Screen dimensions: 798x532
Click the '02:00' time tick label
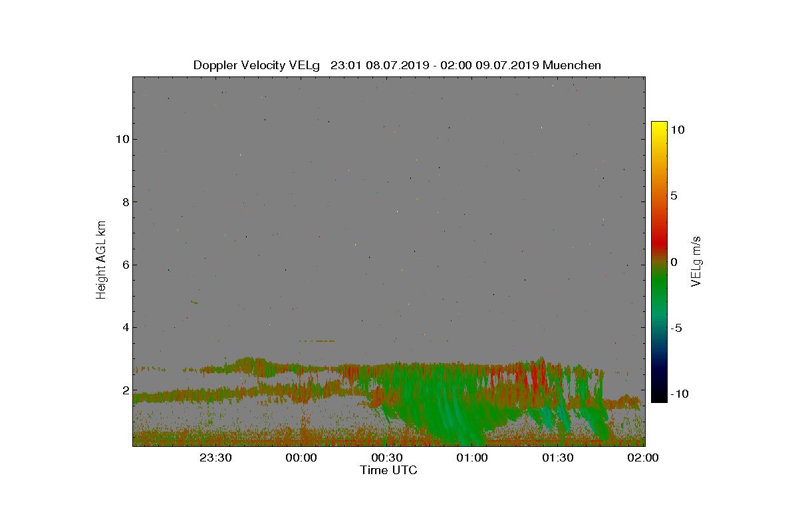coord(643,458)
